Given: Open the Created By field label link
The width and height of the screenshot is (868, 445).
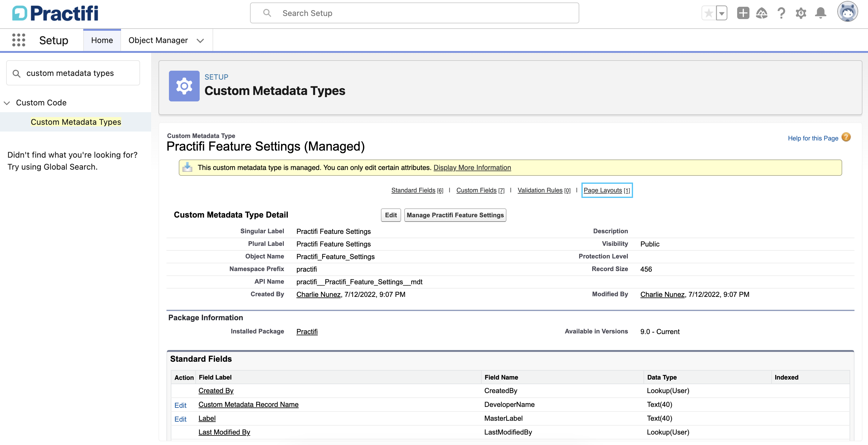Looking at the screenshot, I should 216,390.
